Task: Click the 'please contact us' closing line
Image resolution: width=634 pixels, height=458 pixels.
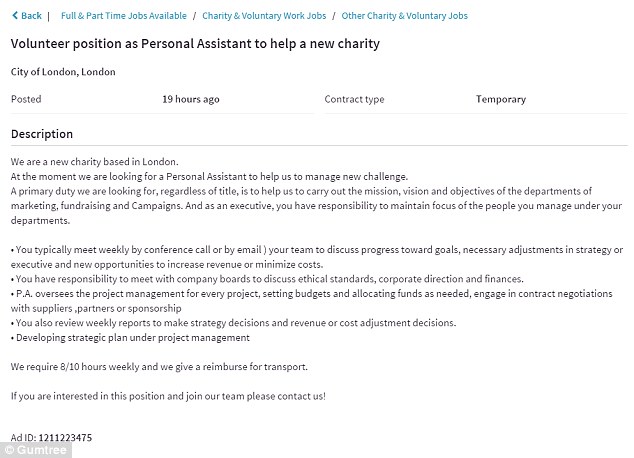Action: (x=168, y=396)
